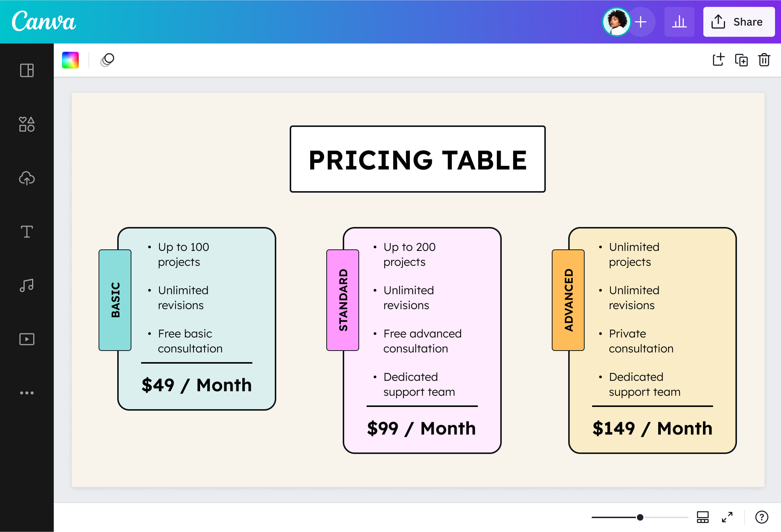Viewport: 781px width, 532px height.
Task: Click the zoom slider handle
Action: (640, 517)
